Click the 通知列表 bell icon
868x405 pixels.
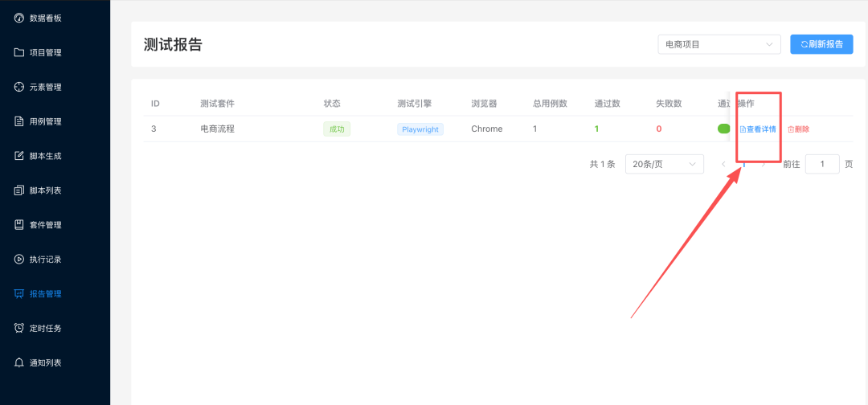point(18,363)
